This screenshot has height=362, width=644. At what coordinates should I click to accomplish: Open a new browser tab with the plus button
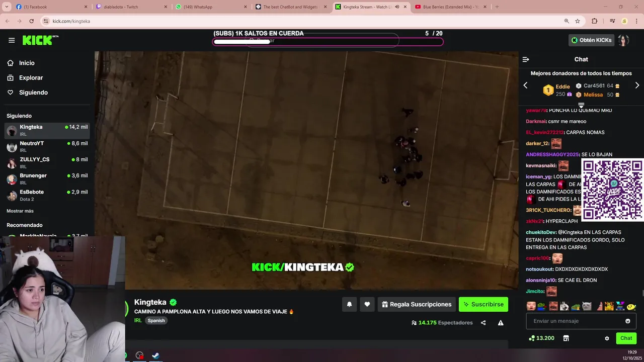[x=497, y=7]
